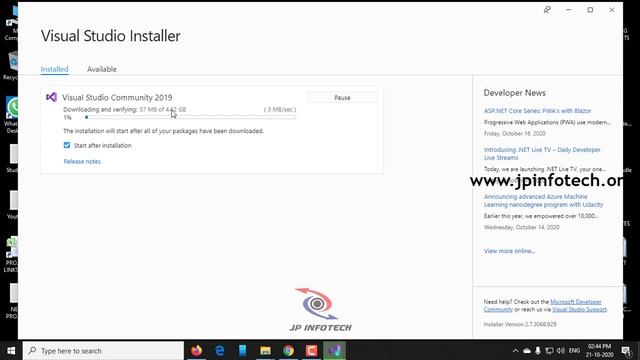Uncheck Start after installation checkbox
640x360 pixels.
(x=67, y=145)
